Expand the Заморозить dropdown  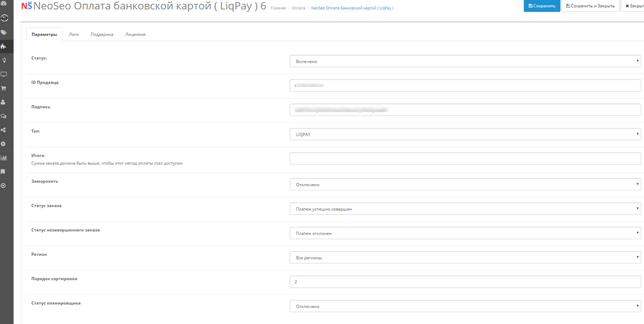[465, 185]
